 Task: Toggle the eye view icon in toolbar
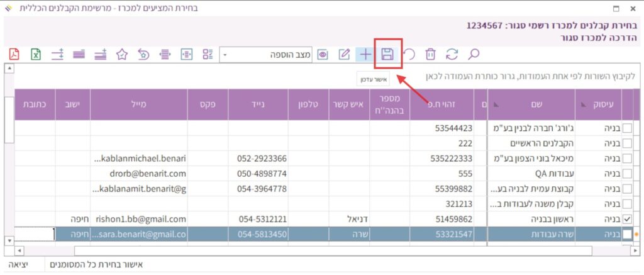coord(323,54)
